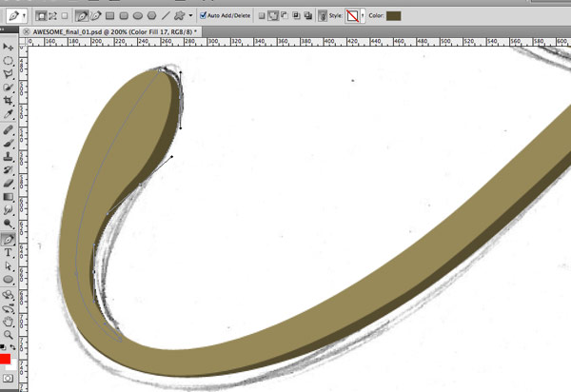Select the Brush tool
The width and height of the screenshot is (571, 392).
tap(8, 144)
